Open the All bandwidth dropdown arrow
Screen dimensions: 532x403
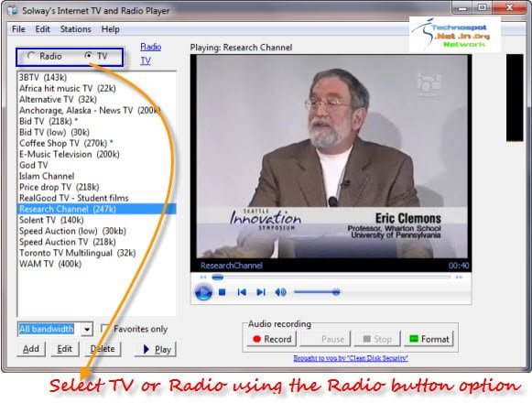87,329
